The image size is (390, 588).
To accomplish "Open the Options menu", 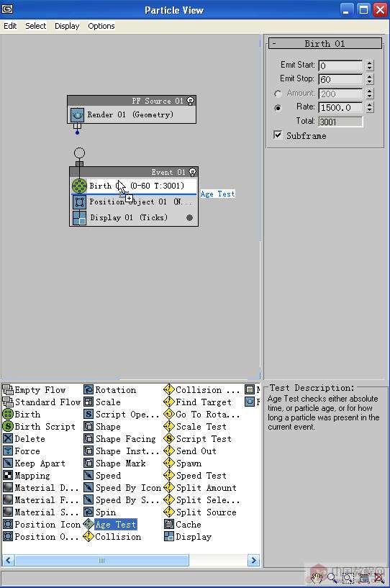I will point(101,26).
